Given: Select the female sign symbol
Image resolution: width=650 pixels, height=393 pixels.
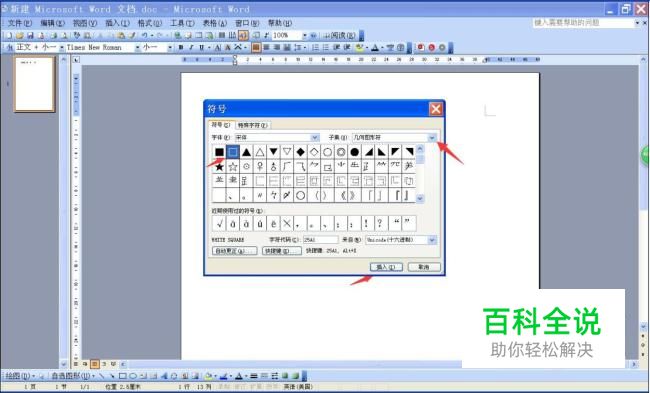Looking at the screenshot, I should (x=260, y=167).
